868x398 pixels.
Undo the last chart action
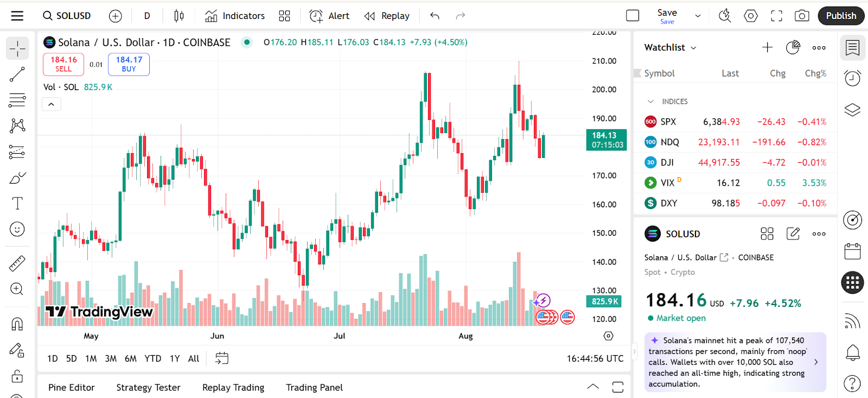click(435, 16)
